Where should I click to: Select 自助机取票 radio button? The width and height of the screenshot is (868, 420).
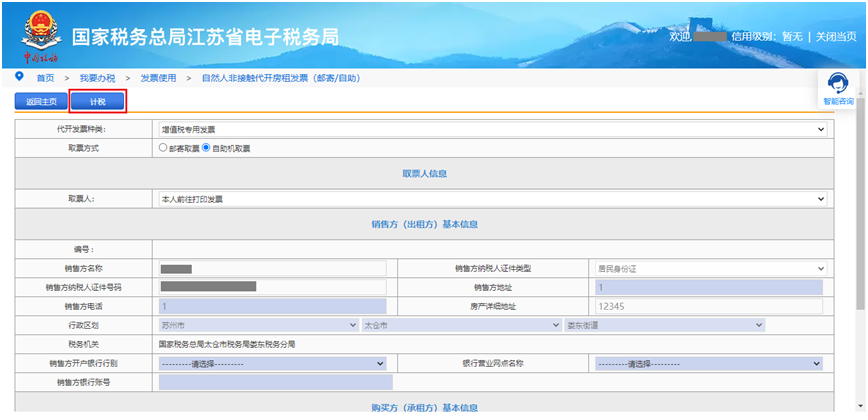coord(206,148)
